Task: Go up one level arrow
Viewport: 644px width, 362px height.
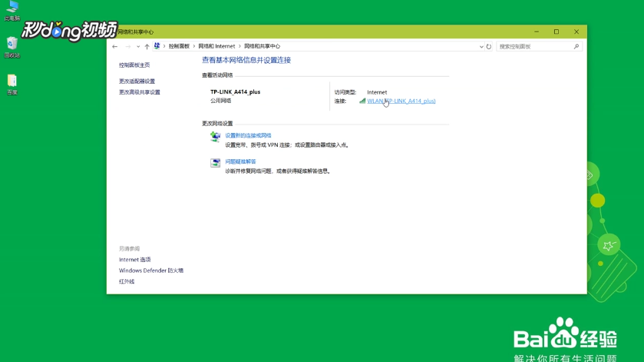Action: (x=147, y=46)
